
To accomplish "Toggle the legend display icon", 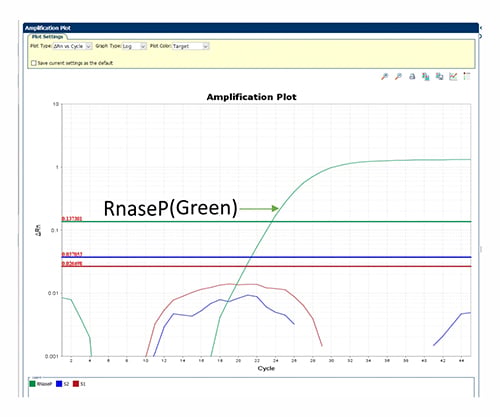I will [467, 76].
